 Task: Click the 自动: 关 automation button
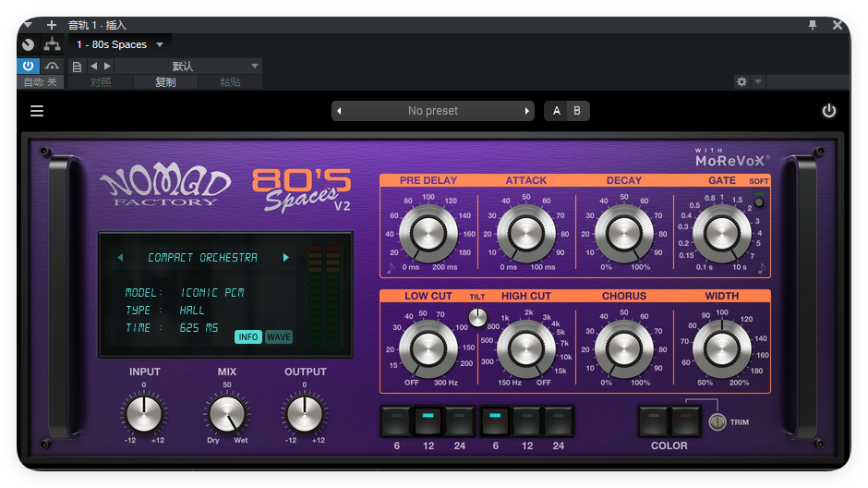[x=41, y=82]
